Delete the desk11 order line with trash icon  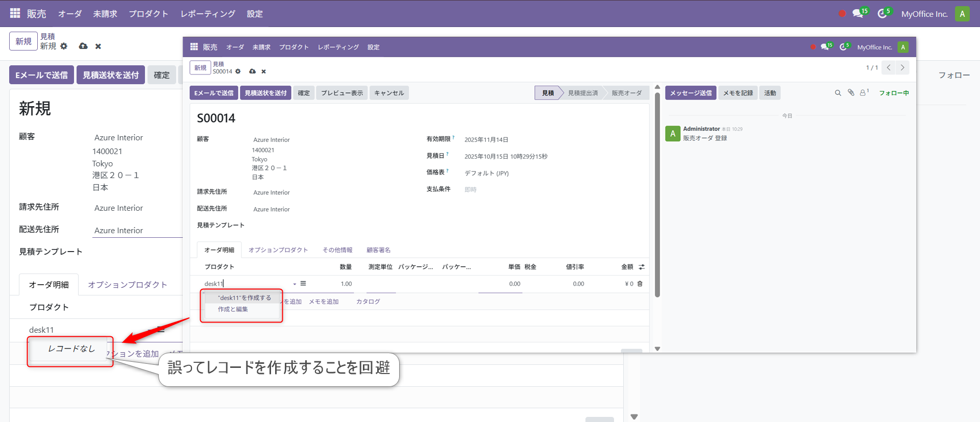[x=640, y=284]
